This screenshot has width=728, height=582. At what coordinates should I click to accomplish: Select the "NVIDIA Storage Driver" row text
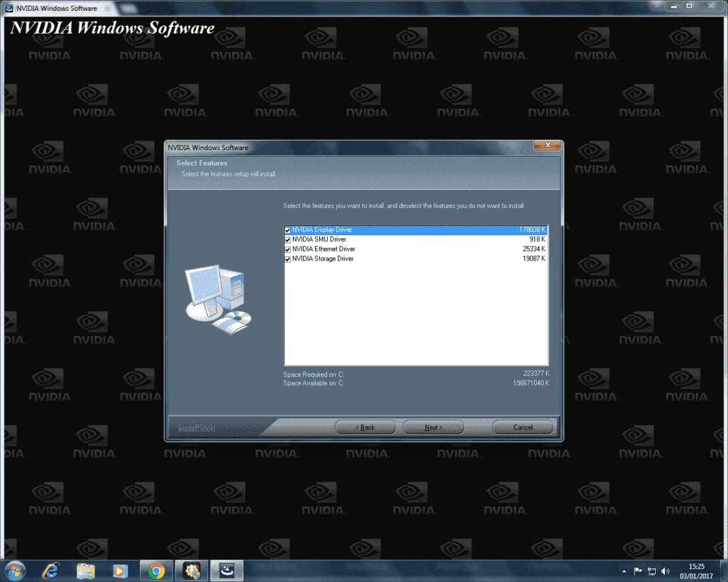click(323, 259)
